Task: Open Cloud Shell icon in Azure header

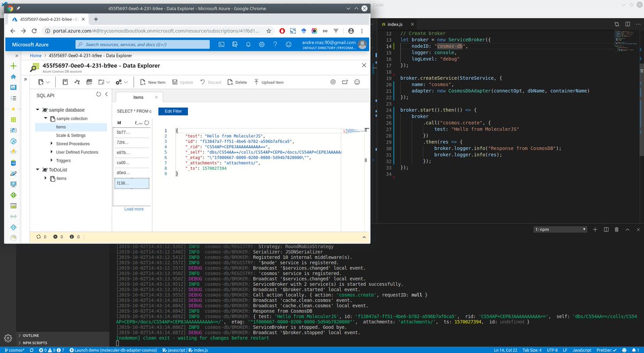Action: [222, 45]
